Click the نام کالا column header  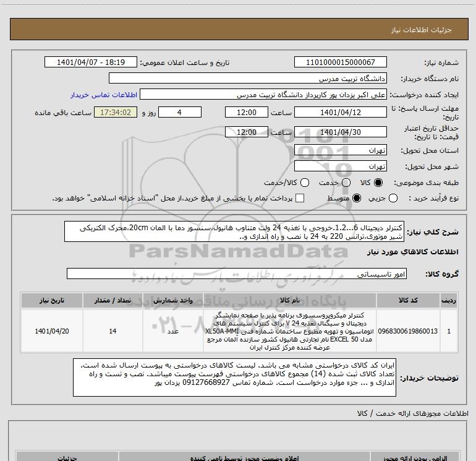click(290, 300)
